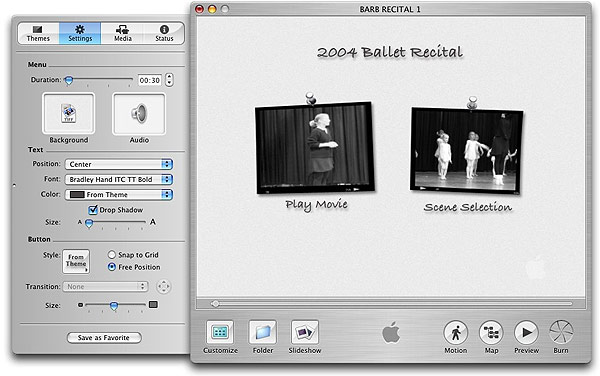Toggle the Motion button
600x376 pixels.
tap(455, 333)
